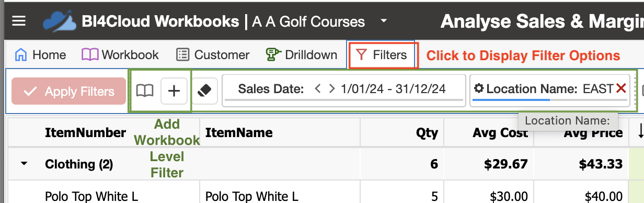
Task: Go to the Home tab
Action: (40, 54)
